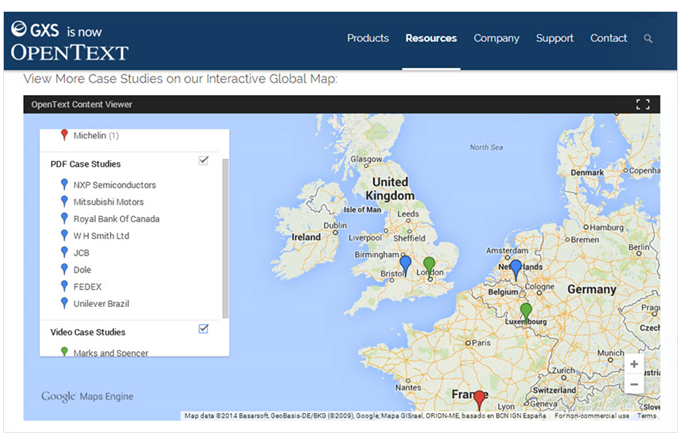Viewport: 683px width, 443px height.
Task: Open the Company navigation menu
Action: coord(497,39)
